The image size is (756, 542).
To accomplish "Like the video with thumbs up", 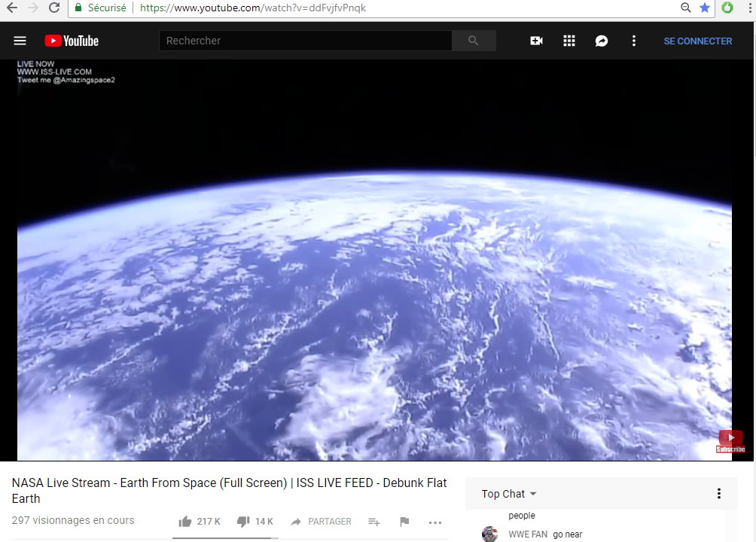I will pyautogui.click(x=185, y=521).
